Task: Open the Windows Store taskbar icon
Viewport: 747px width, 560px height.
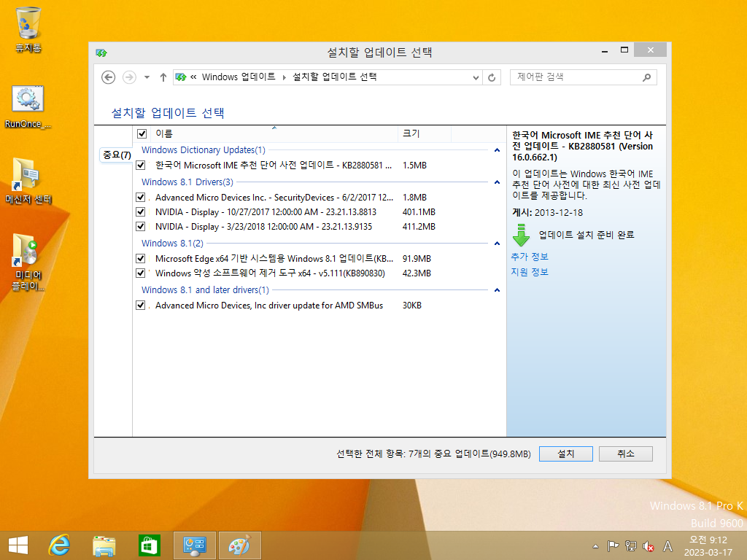Action: (149, 545)
